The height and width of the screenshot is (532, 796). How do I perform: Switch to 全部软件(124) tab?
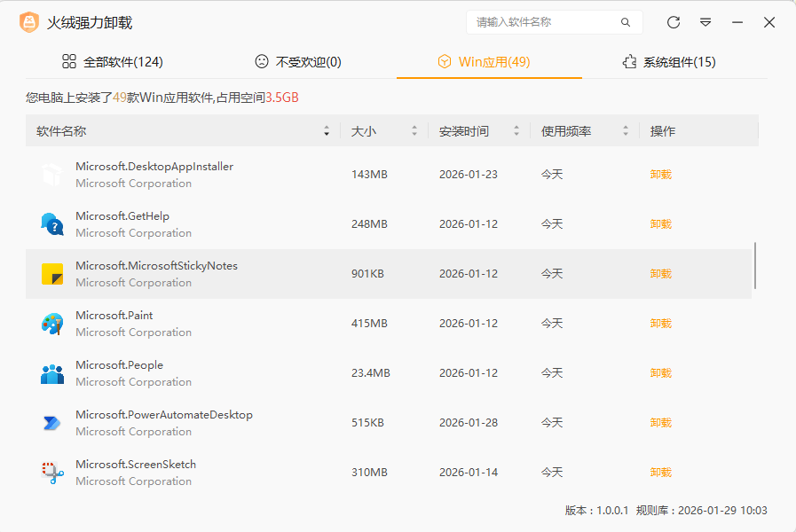tap(112, 62)
